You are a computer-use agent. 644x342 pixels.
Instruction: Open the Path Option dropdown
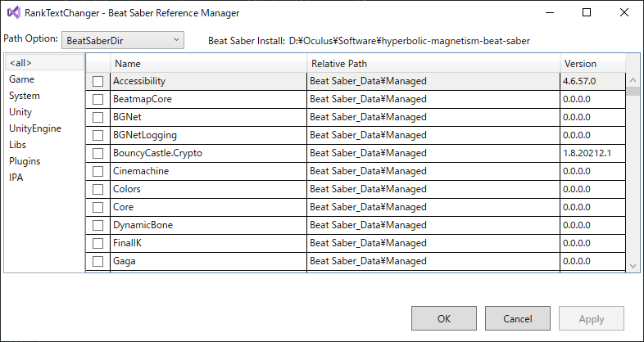pos(123,39)
